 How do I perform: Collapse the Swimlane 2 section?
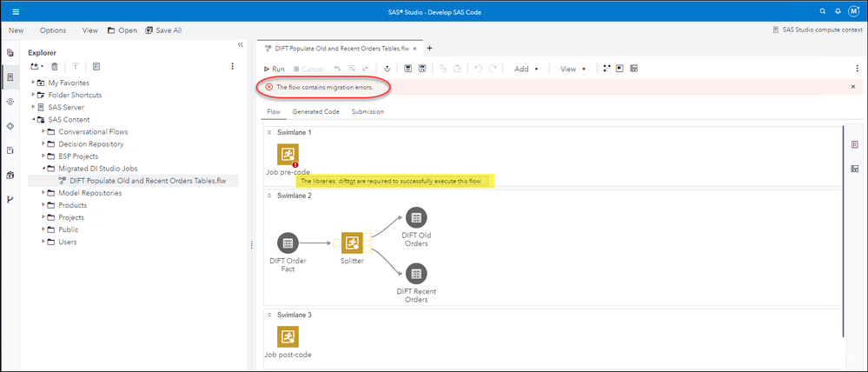coord(269,196)
